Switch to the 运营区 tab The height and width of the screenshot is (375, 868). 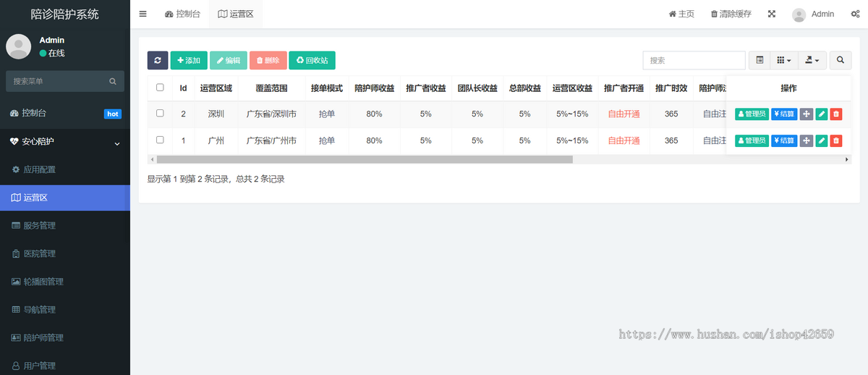[x=236, y=14]
